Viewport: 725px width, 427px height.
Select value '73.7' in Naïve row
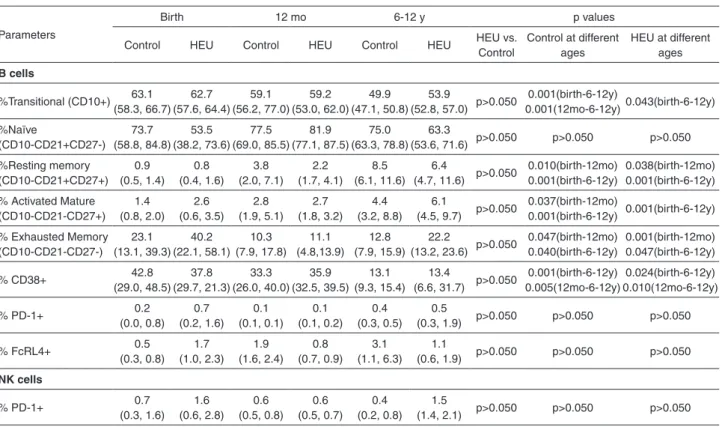142,130
